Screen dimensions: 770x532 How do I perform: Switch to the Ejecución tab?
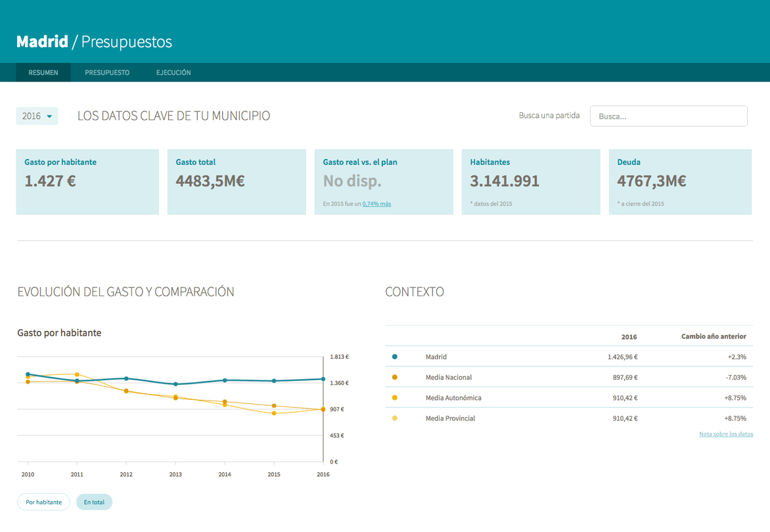[173, 73]
